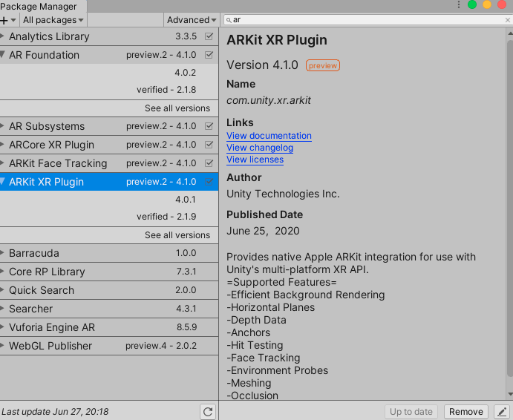Click the plus add package icon

click(x=4, y=20)
